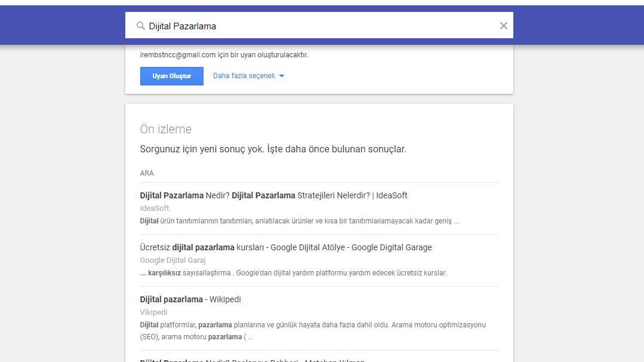Click the "ARA" category label
Viewport: 644px width, 362px height.
click(x=146, y=173)
